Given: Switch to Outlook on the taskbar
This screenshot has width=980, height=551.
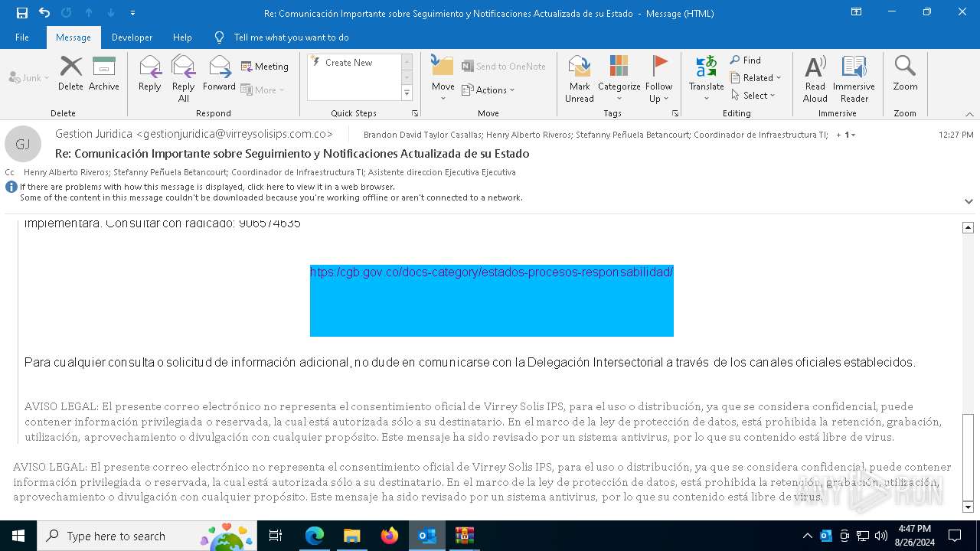Looking at the screenshot, I should (x=426, y=536).
